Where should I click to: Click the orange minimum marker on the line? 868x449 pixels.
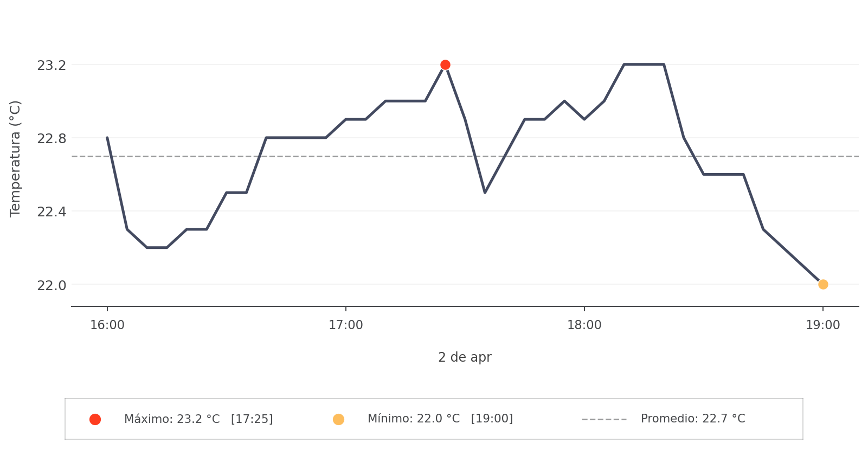[823, 284]
